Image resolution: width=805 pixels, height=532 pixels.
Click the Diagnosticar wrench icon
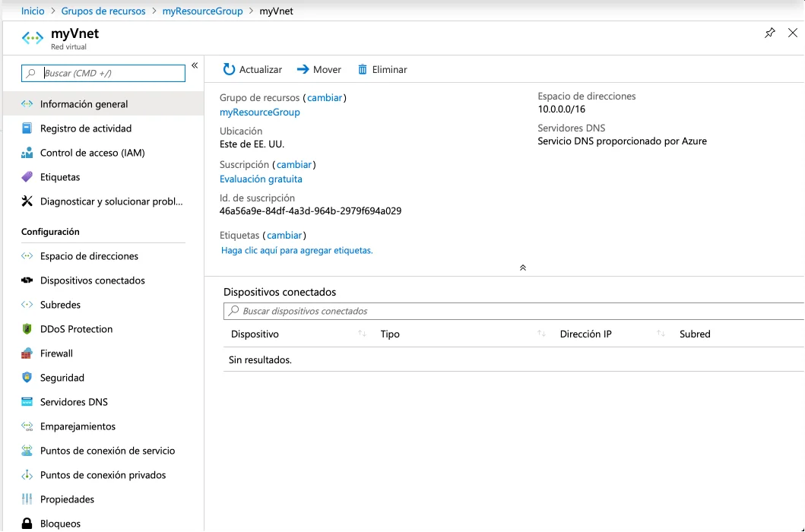[x=27, y=201]
